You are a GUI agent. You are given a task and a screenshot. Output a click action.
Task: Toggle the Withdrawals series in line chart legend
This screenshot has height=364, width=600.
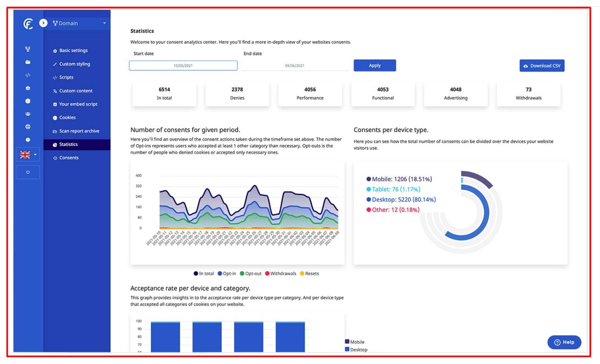[281, 274]
